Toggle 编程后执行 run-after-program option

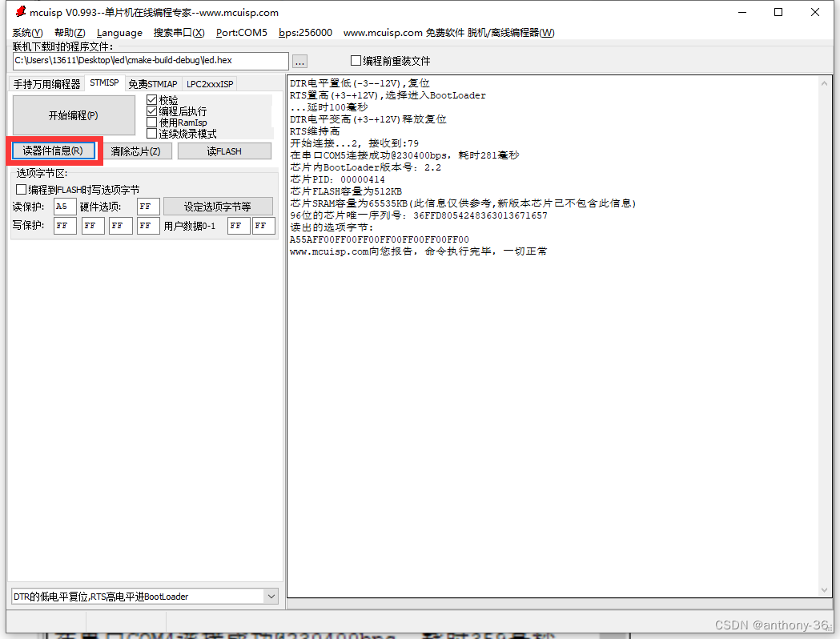click(152, 111)
